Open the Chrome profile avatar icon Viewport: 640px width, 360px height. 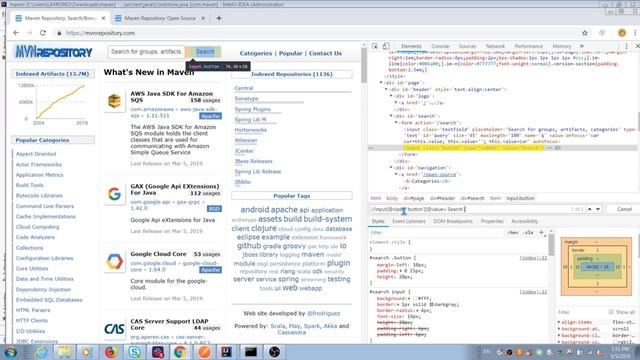(622, 33)
